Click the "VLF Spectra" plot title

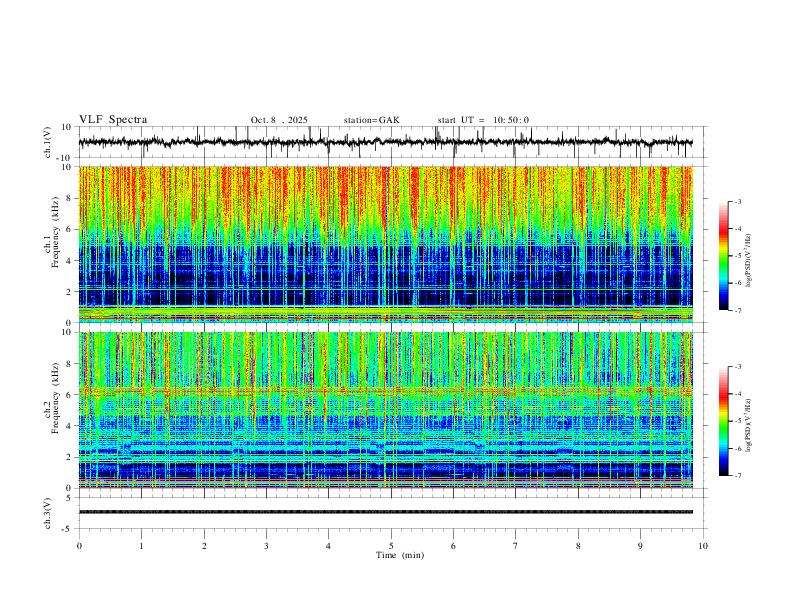pyautogui.click(x=113, y=120)
